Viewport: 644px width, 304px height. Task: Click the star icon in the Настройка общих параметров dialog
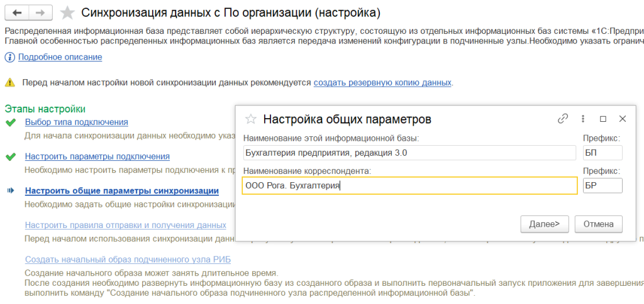click(x=250, y=119)
